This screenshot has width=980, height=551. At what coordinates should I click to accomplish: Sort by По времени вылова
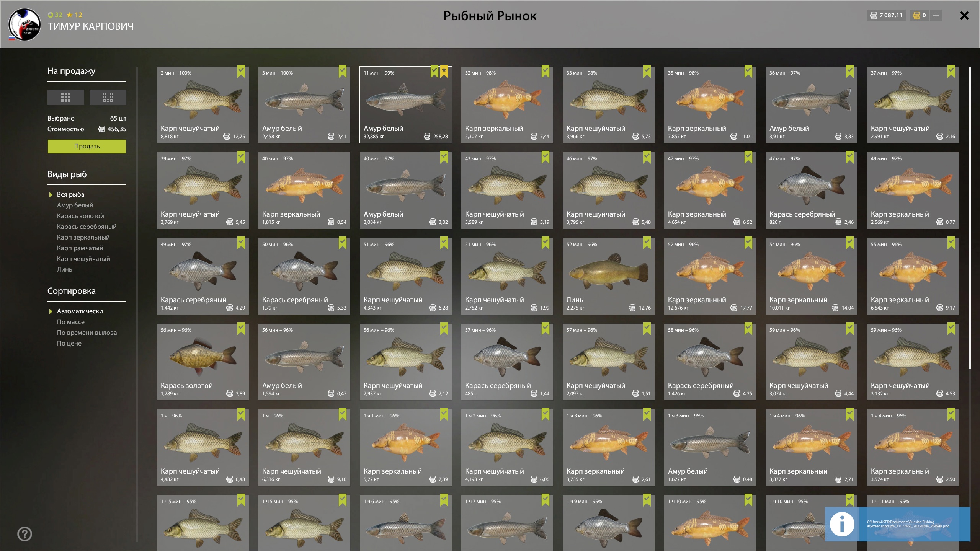click(87, 333)
